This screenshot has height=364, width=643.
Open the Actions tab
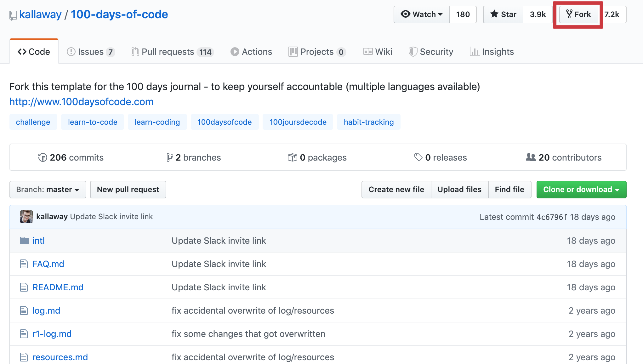251,52
